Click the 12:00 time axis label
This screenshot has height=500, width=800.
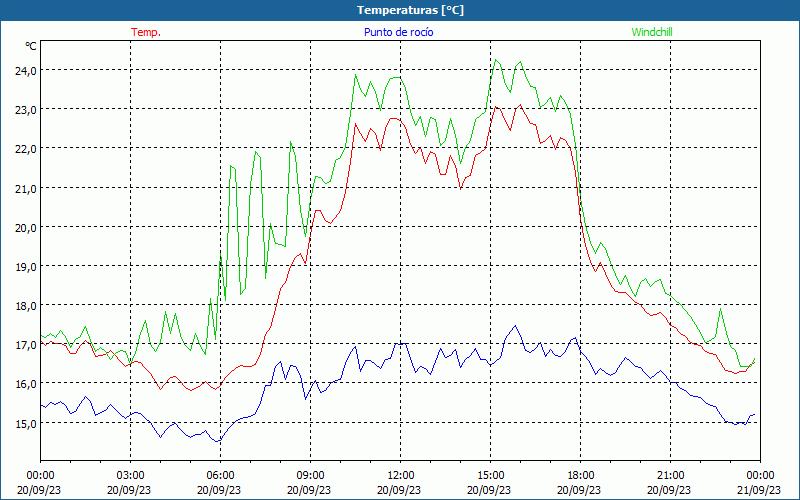(401, 476)
